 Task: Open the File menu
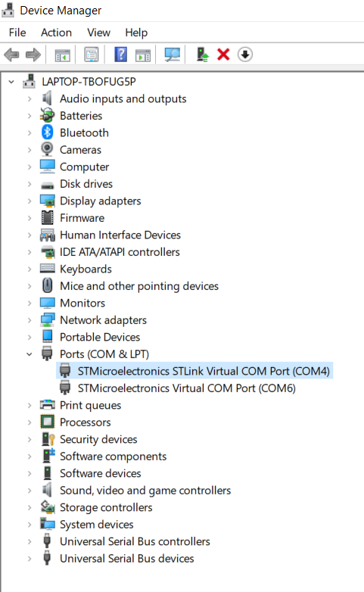tap(17, 33)
